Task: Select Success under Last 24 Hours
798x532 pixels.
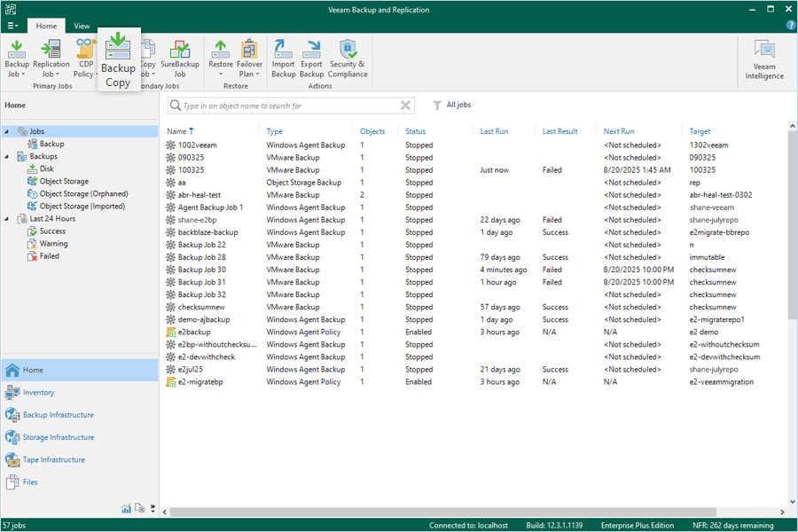Action: [x=47, y=231]
